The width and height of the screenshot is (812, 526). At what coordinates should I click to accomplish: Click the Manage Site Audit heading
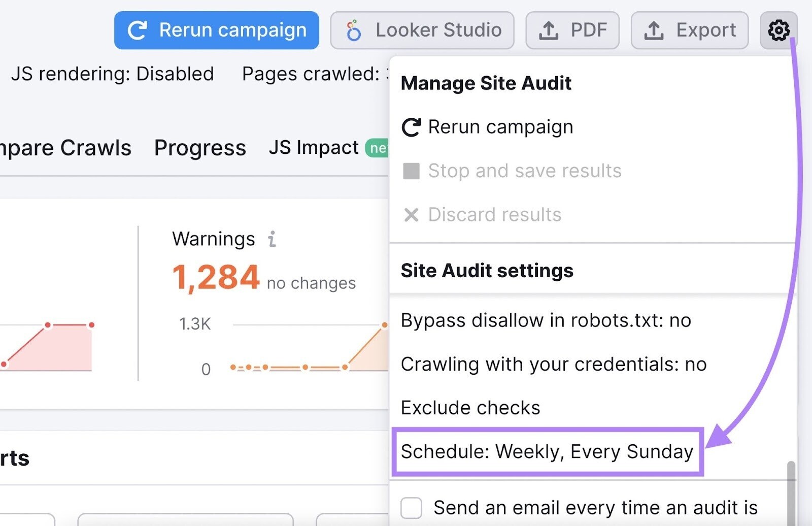coord(486,83)
